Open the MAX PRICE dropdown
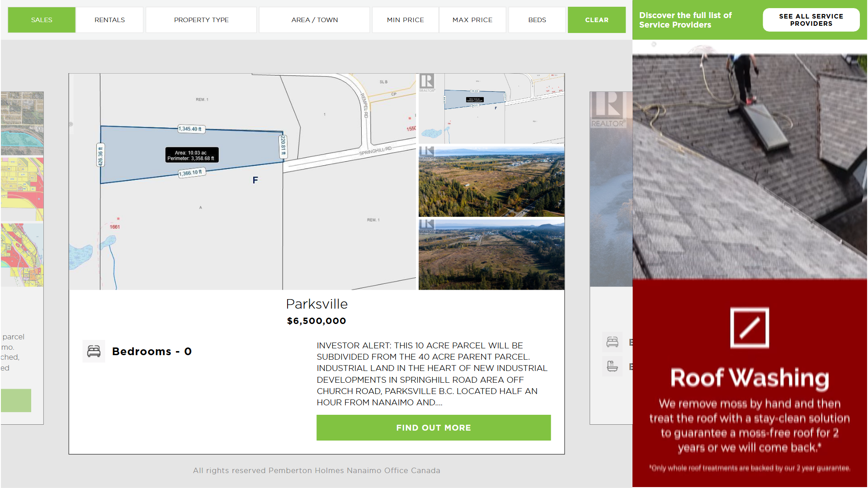The width and height of the screenshot is (868, 488). 472,20
